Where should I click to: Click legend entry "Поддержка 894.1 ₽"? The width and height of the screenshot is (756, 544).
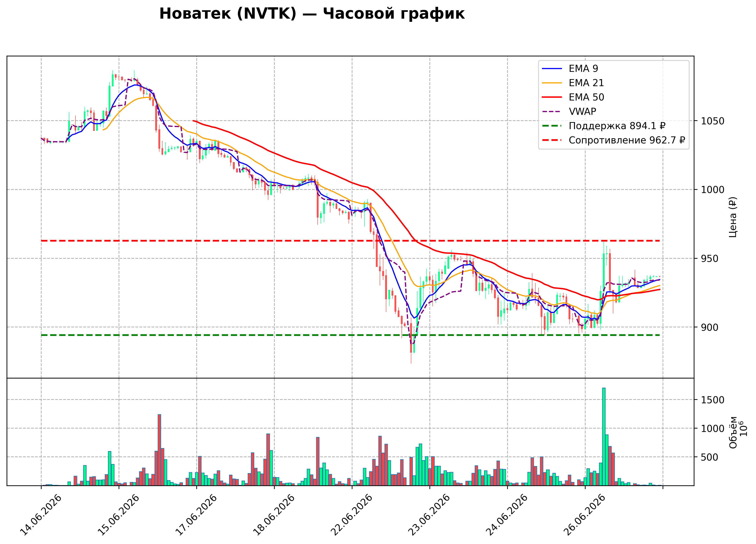click(617, 126)
